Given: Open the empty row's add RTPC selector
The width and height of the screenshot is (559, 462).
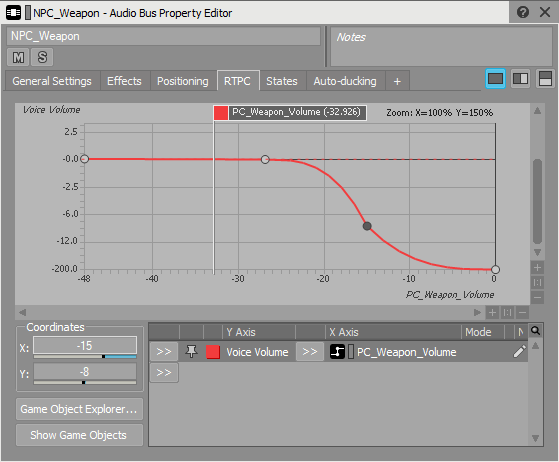Looking at the screenshot, I should (164, 373).
